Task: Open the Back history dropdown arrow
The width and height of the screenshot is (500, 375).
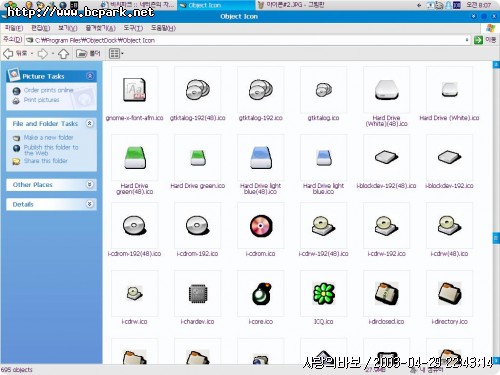Action: point(32,54)
